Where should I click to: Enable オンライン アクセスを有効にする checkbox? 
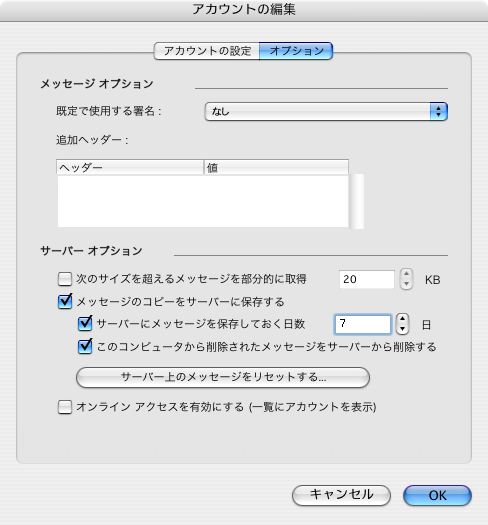coord(65,407)
